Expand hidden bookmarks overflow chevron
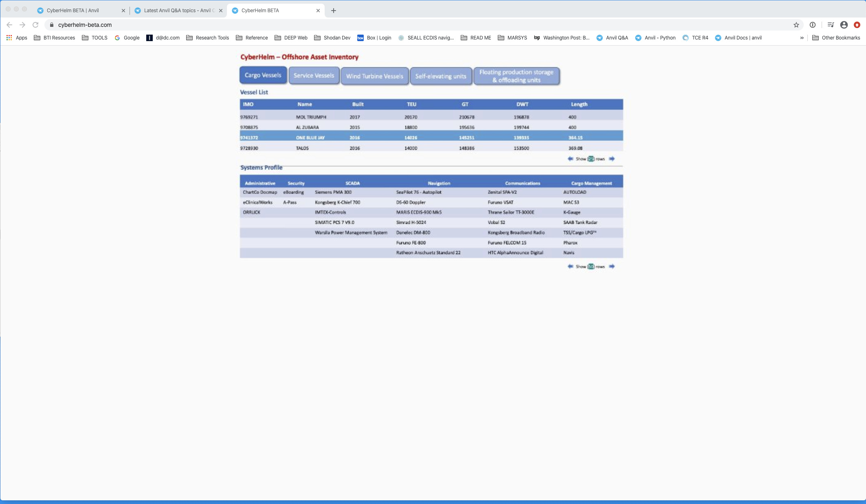This screenshot has height=504, width=866. (802, 38)
